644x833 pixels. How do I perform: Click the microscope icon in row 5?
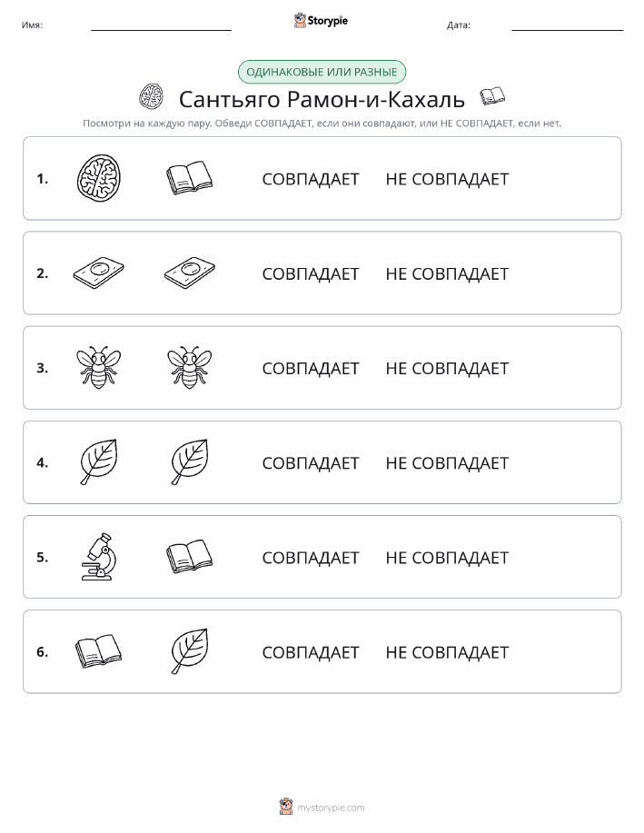(99, 557)
